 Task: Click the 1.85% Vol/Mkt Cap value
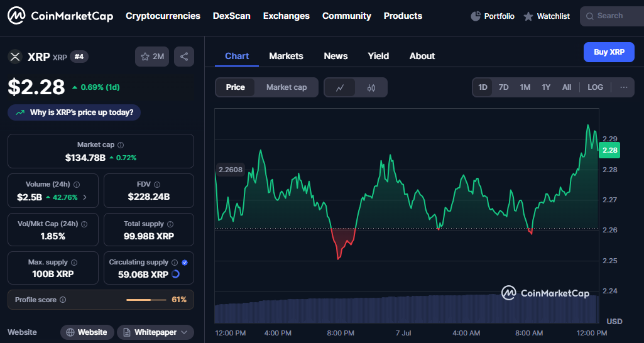(53, 236)
